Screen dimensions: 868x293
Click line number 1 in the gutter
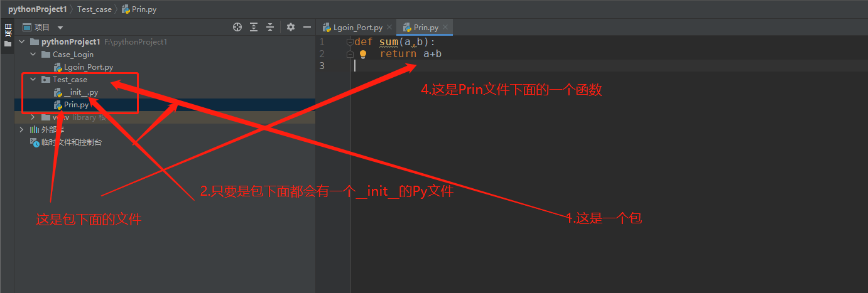tap(322, 42)
